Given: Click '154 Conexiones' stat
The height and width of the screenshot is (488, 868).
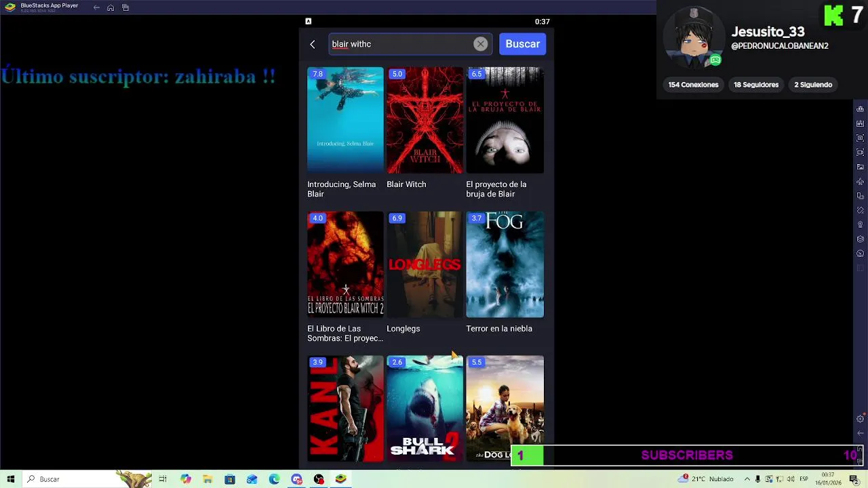Looking at the screenshot, I should pos(693,85).
